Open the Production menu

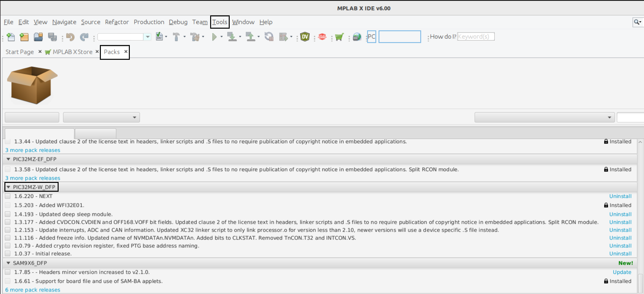[149, 22]
